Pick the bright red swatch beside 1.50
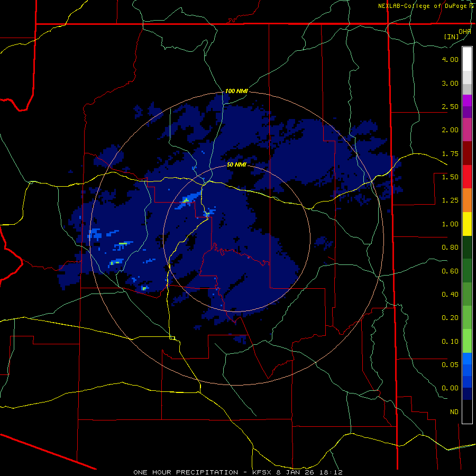 point(467,177)
